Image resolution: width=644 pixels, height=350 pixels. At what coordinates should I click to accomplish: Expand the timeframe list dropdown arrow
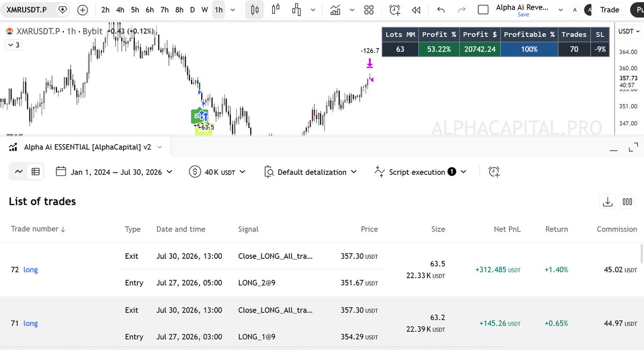232,10
